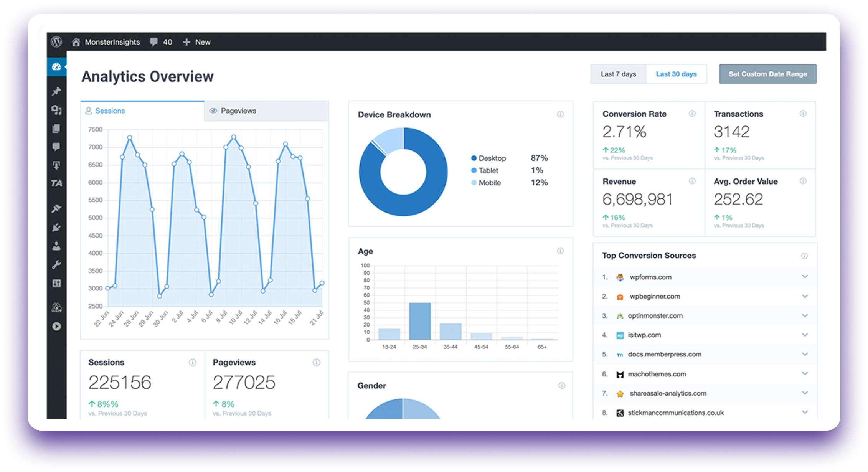The height and width of the screenshot is (472, 868).
Task: Select the Last 30 days range
Action: click(x=676, y=74)
